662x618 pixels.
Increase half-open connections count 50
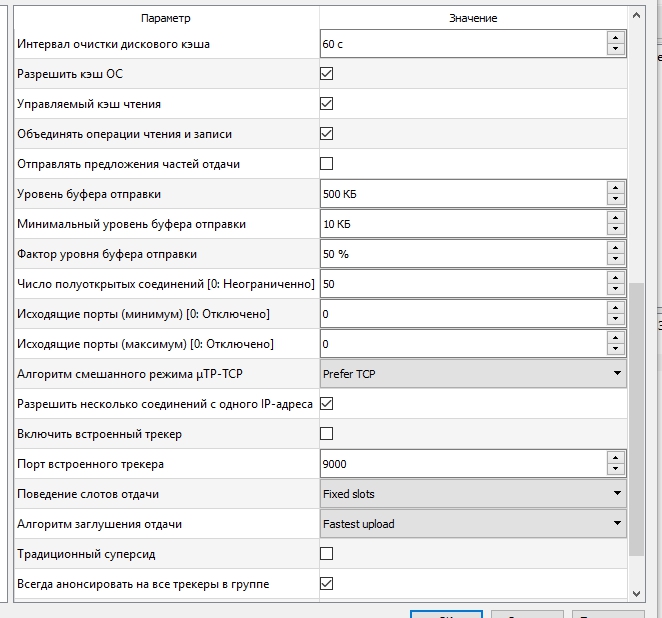616,278
